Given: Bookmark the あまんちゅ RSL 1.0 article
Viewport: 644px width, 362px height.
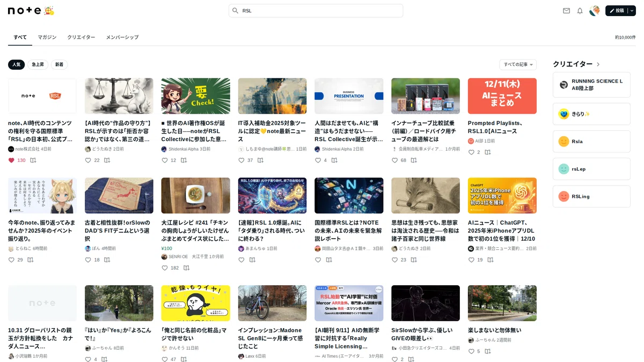Looking at the screenshot, I should point(252,260).
